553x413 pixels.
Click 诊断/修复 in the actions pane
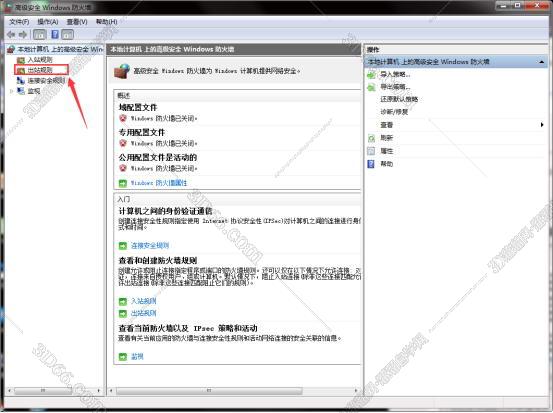coord(394,112)
